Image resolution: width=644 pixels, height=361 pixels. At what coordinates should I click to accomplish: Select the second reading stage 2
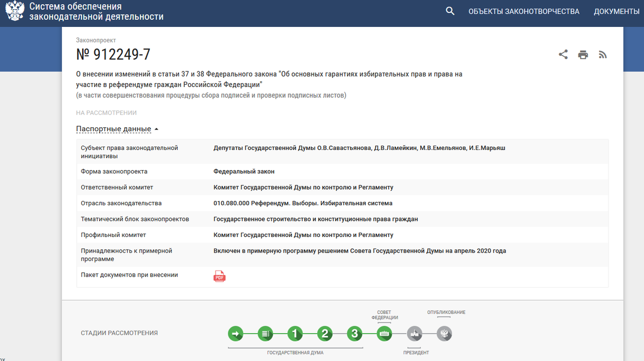[325, 334]
